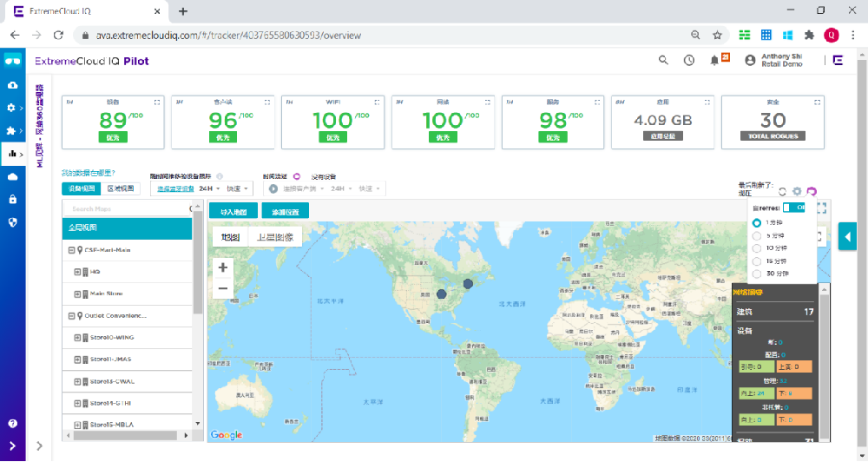
Task: Select the 10 分钟 refresh interval
Action: tap(757, 248)
